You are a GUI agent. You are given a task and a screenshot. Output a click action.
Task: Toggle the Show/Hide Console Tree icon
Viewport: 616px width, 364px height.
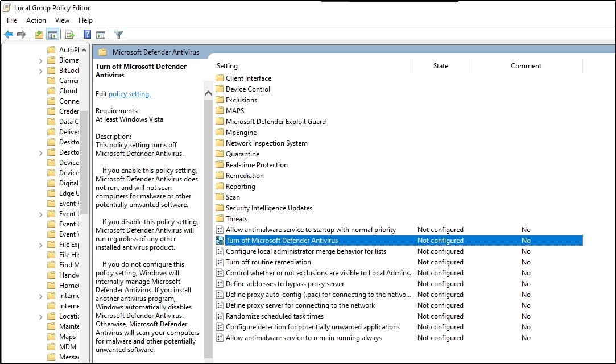point(52,35)
